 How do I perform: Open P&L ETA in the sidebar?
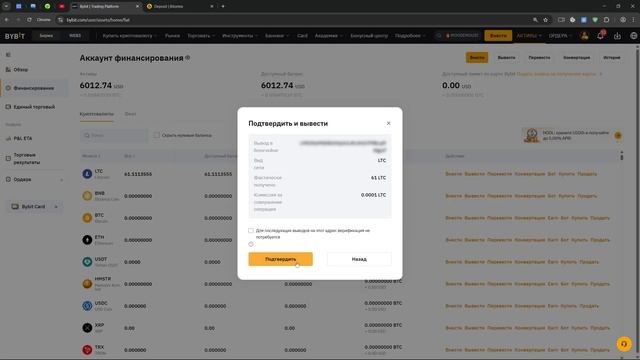(19, 138)
